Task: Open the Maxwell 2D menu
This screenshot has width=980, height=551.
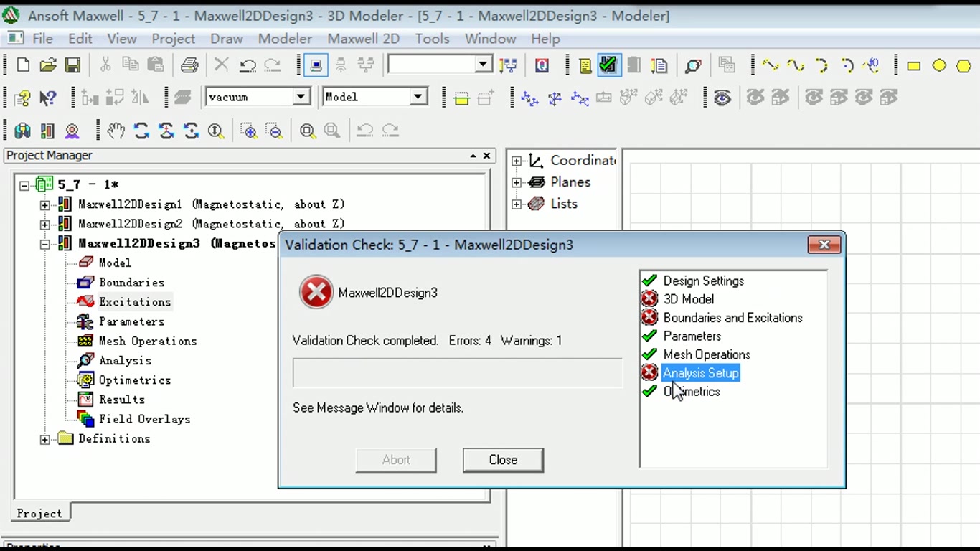Action: (363, 39)
